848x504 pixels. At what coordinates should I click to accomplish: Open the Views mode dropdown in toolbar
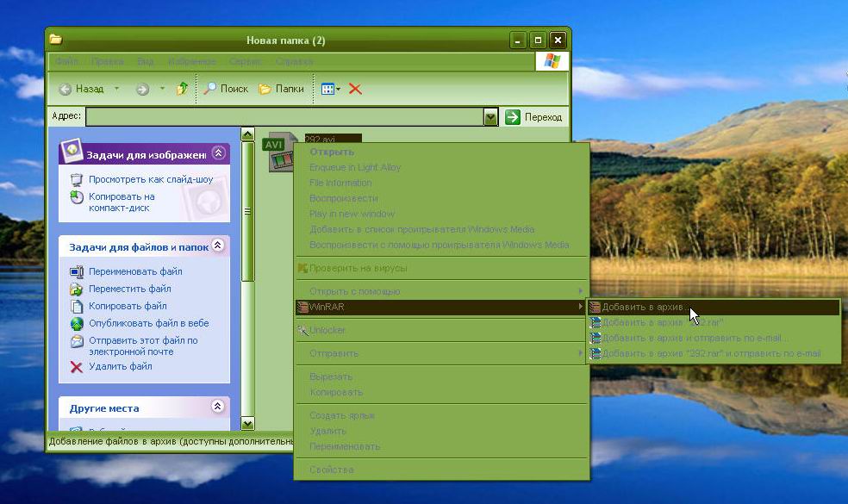(x=330, y=89)
